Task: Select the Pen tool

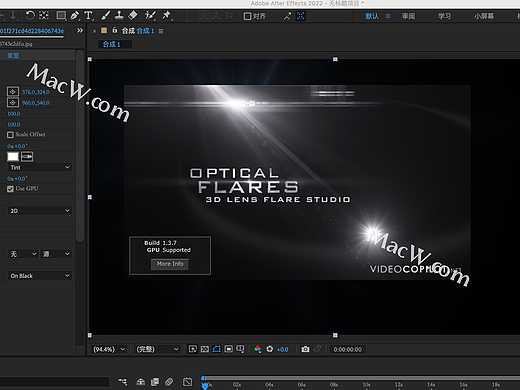Action: pos(75,15)
